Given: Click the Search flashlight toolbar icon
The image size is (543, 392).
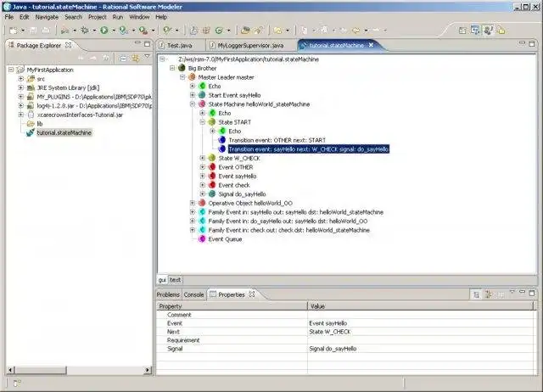Looking at the screenshot, I should [258, 31].
